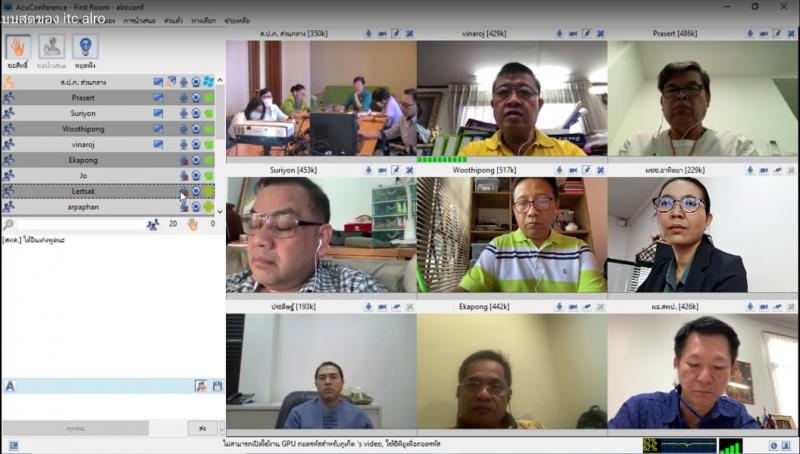This screenshot has width=800, height=454.
Task: Click camera icon in vinaroj [429k] video header
Action: (573, 34)
